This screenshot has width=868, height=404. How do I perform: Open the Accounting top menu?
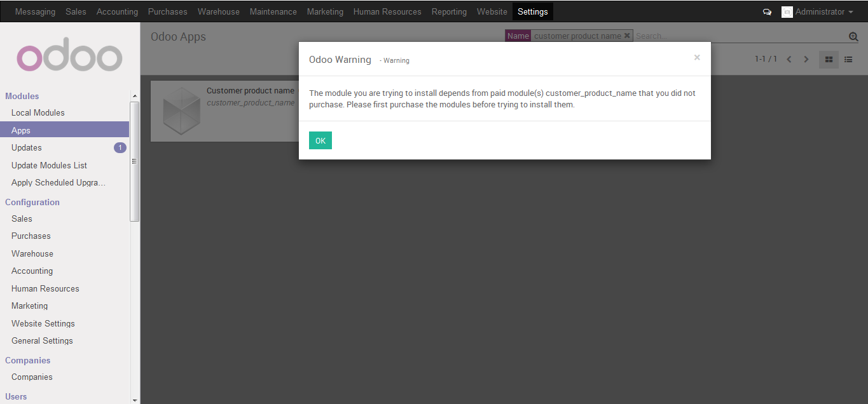[x=117, y=11]
